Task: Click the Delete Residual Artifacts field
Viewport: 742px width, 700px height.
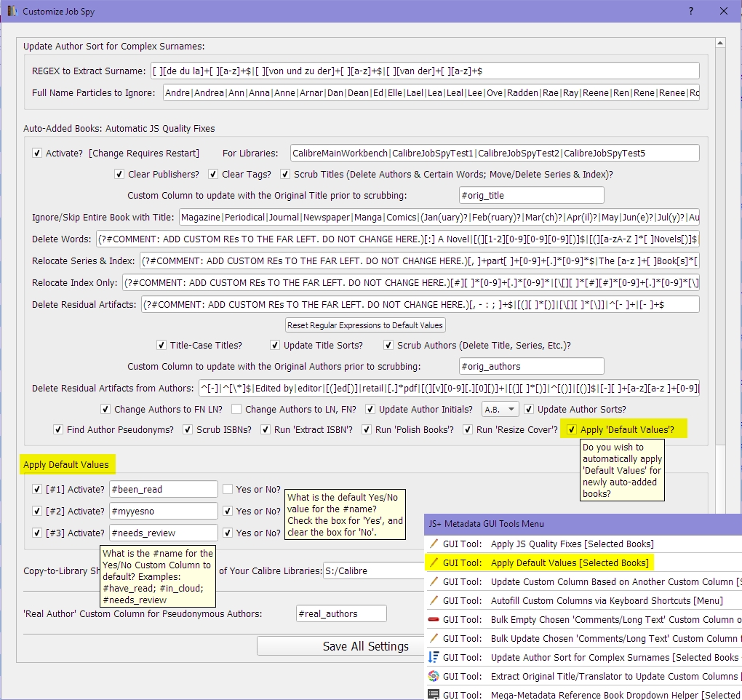Action: (420, 304)
